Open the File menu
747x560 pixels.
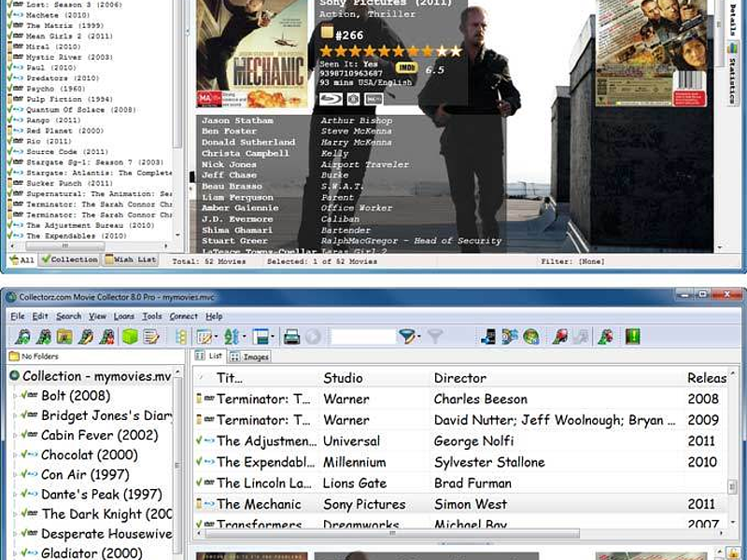[18, 316]
